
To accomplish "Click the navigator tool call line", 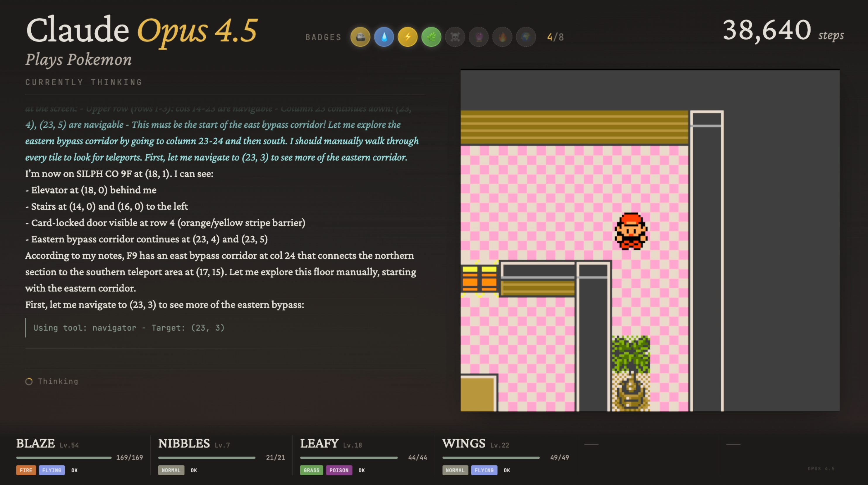I will click(x=129, y=328).
